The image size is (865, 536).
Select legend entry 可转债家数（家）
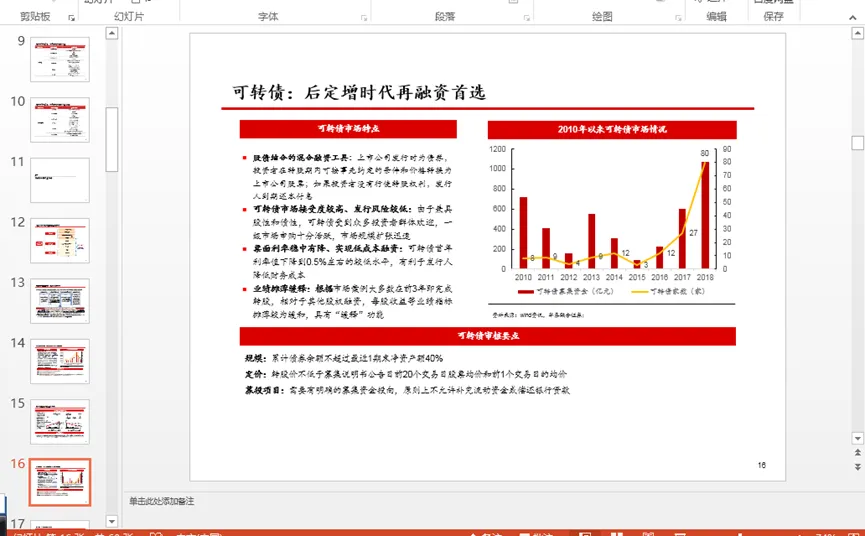pyautogui.click(x=668, y=291)
